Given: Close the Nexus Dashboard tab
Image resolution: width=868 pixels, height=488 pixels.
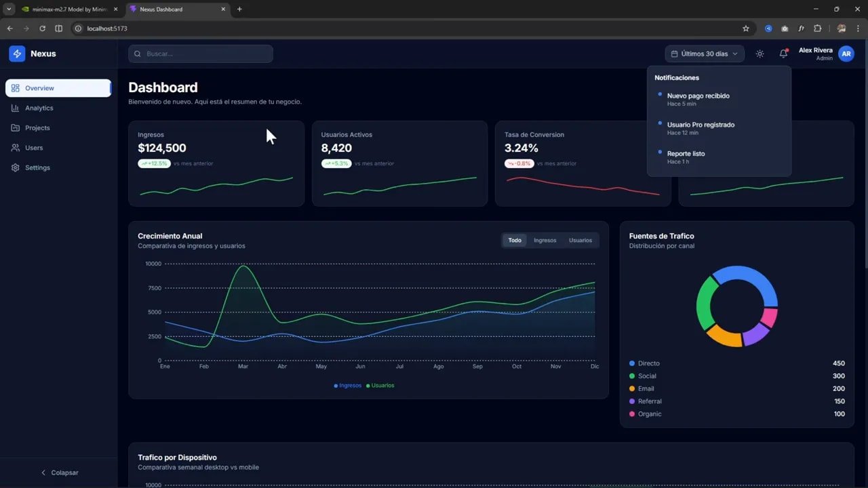Looking at the screenshot, I should (224, 9).
